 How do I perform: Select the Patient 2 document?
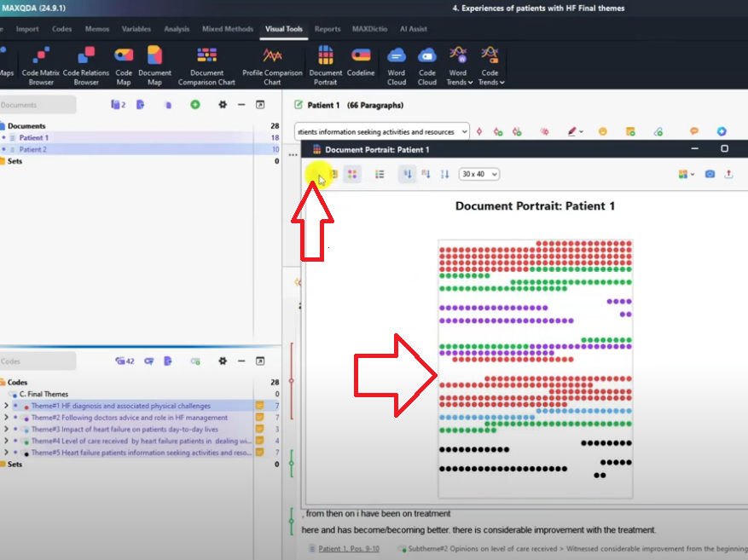tap(33, 149)
